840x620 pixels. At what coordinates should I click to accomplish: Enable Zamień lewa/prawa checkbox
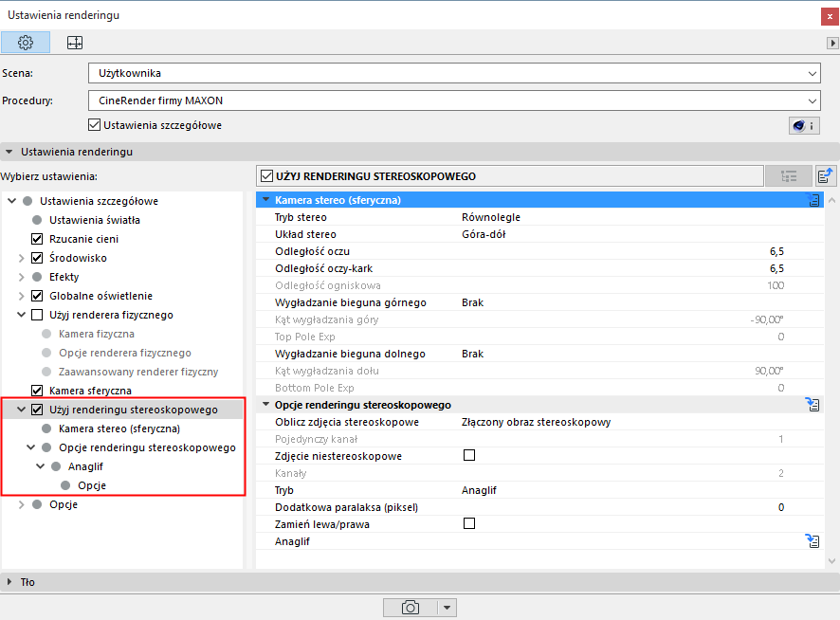[469, 523]
